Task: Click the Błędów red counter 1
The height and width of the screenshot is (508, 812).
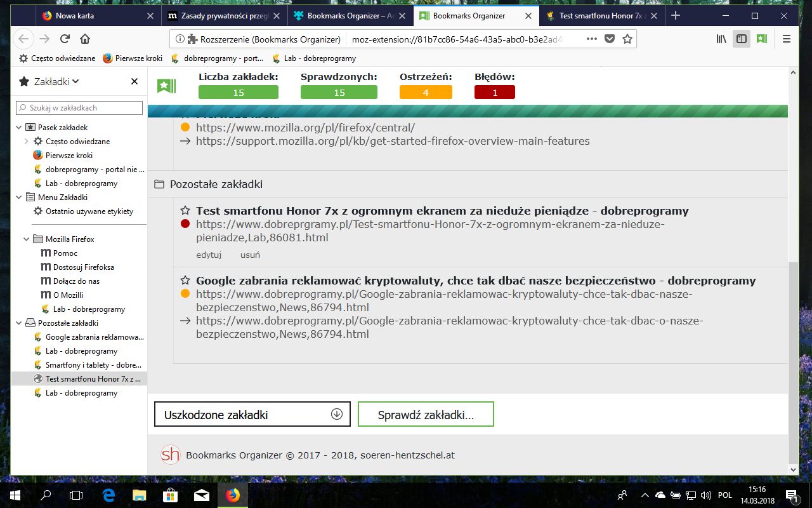Action: coord(495,92)
